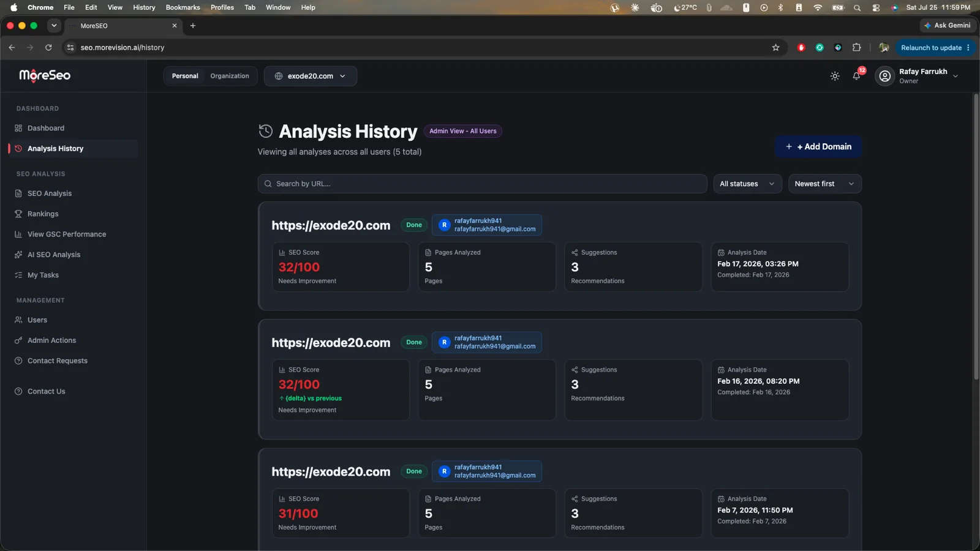Toggle light/dark theme sun icon
Image resolution: width=980 pixels, height=551 pixels.
pos(835,76)
